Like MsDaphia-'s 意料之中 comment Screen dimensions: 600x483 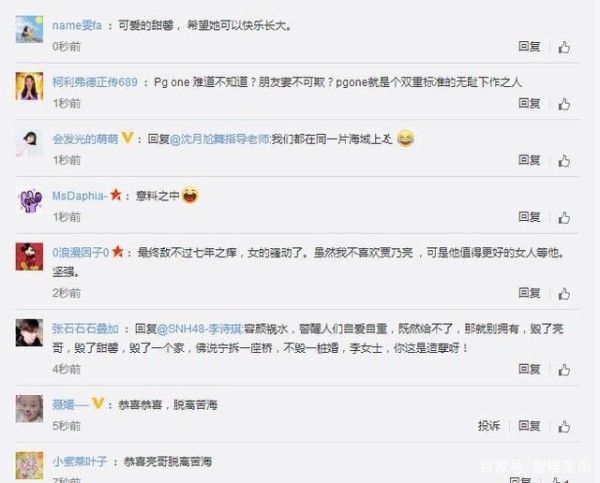tap(564, 218)
